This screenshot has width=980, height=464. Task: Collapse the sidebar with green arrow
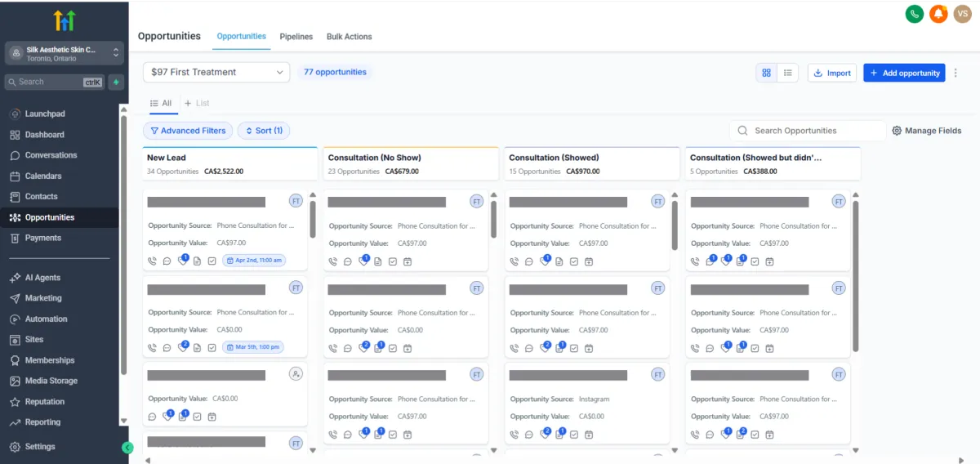point(127,447)
